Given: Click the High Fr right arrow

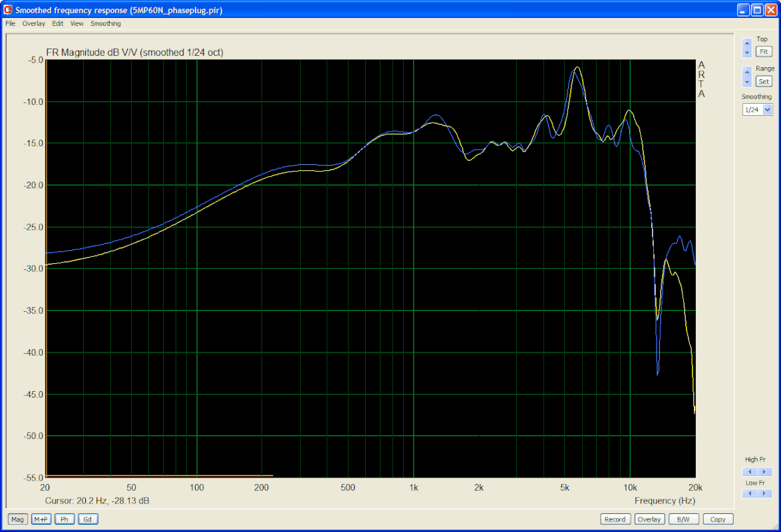Looking at the screenshot, I should click(764, 471).
